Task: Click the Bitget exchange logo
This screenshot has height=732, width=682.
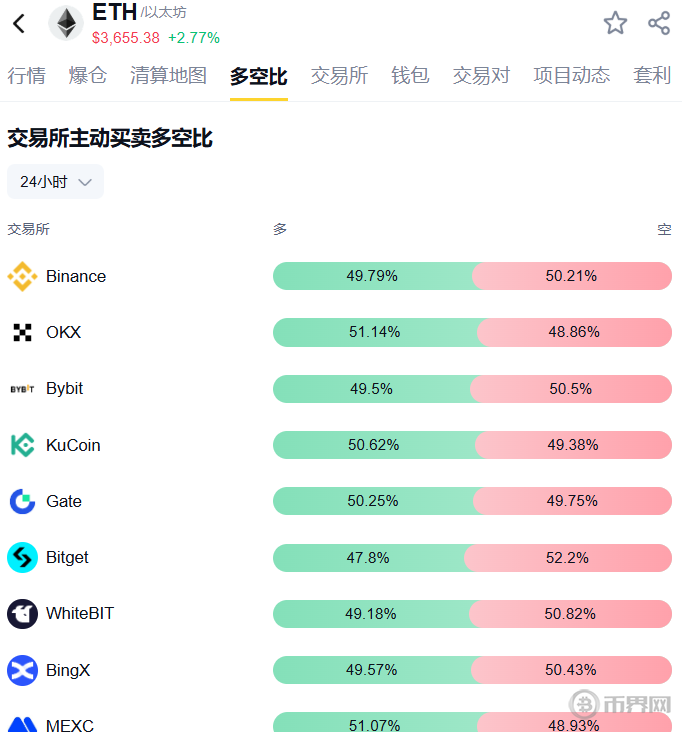Action: click(22, 557)
